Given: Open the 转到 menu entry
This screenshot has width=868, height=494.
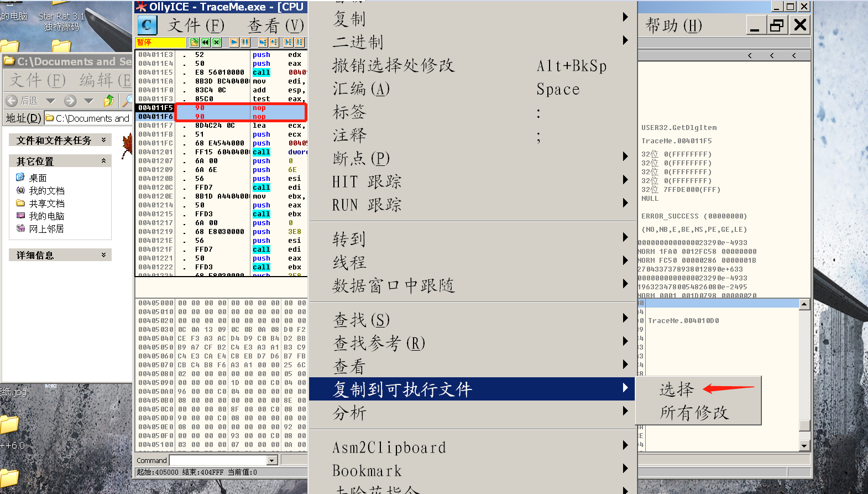Looking at the screenshot, I should 472,238.
